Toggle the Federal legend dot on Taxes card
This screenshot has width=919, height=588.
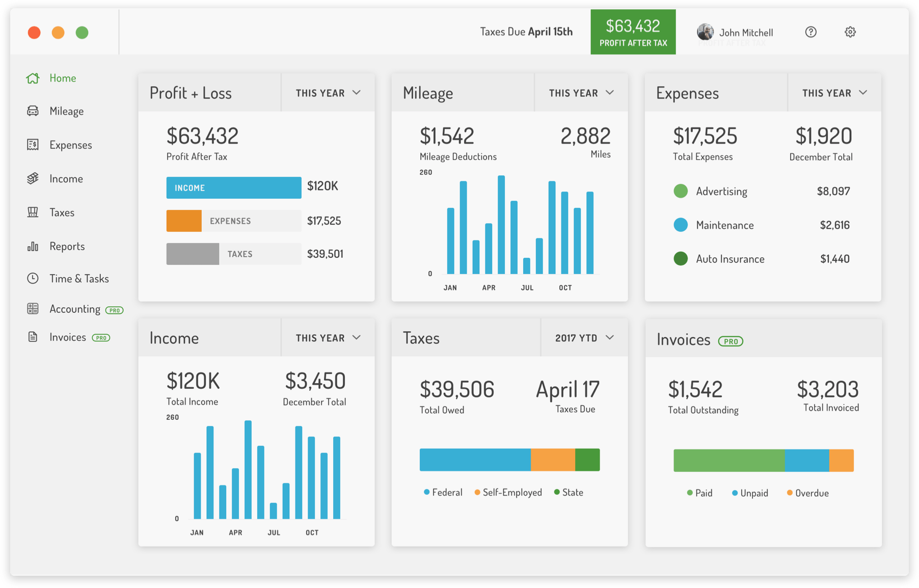(x=426, y=492)
